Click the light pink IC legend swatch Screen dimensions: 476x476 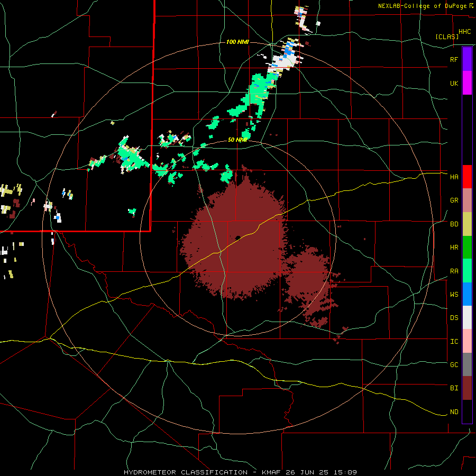[467, 341]
